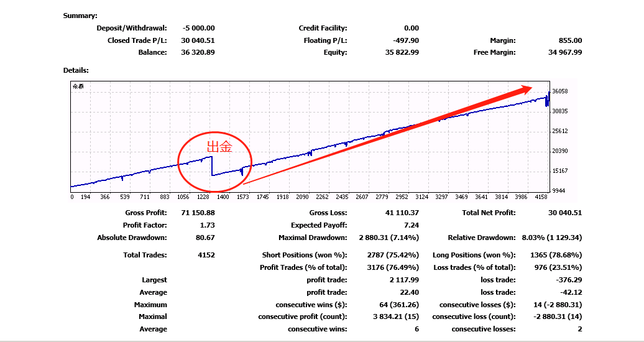
Task: Select average profit trade value 22.40
Action: coord(409,292)
